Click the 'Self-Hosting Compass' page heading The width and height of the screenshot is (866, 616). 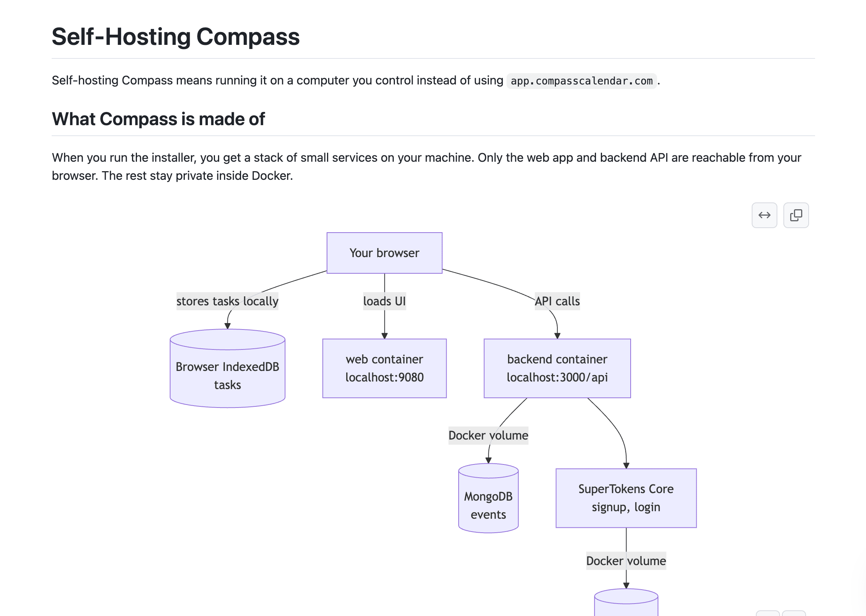click(175, 37)
